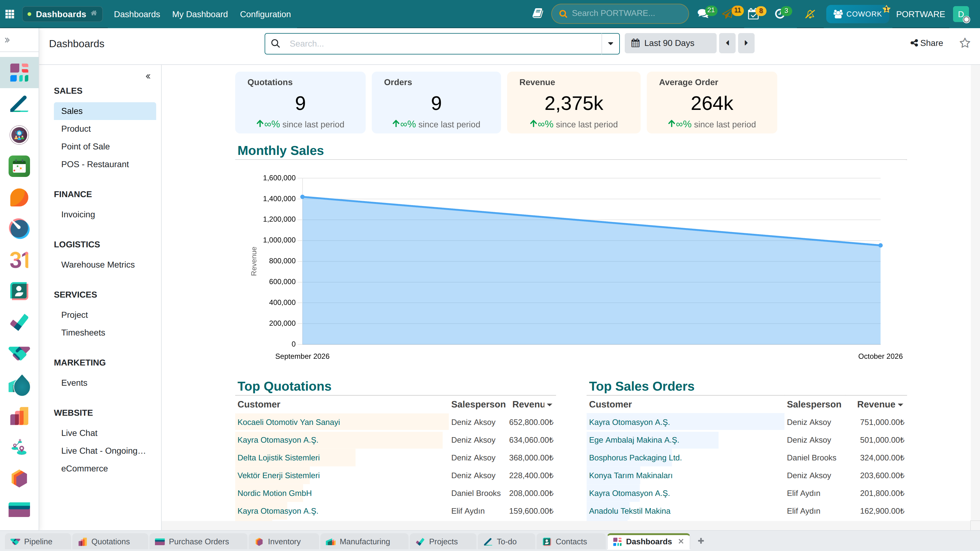Screen dimensions: 980x551
Task: Open the search options dropdown arrow
Action: pos(611,44)
